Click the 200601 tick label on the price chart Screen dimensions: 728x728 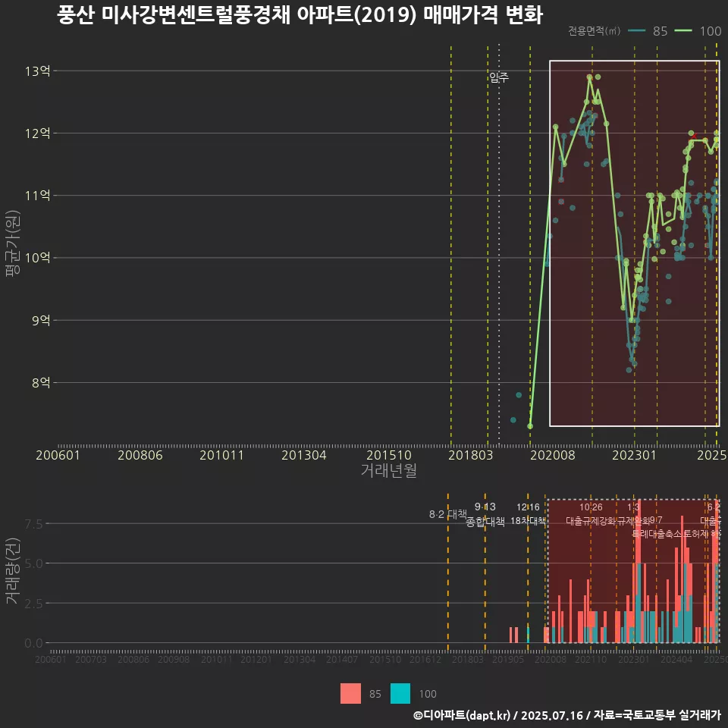[58, 455]
